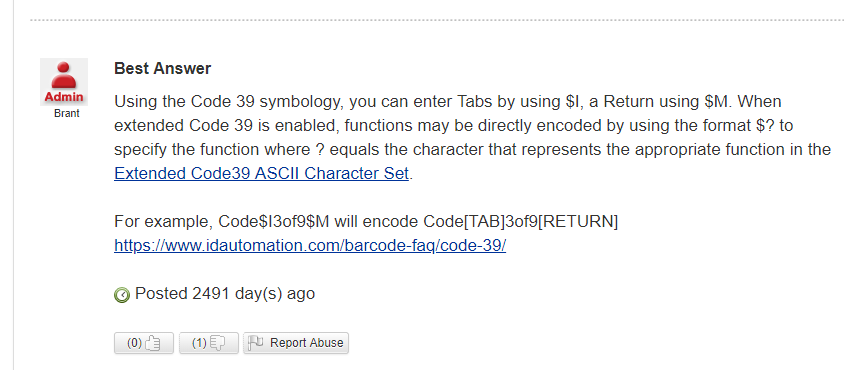Click the thumbs-down dislike button
Viewport: 850px width, 370px height.
[x=209, y=343]
